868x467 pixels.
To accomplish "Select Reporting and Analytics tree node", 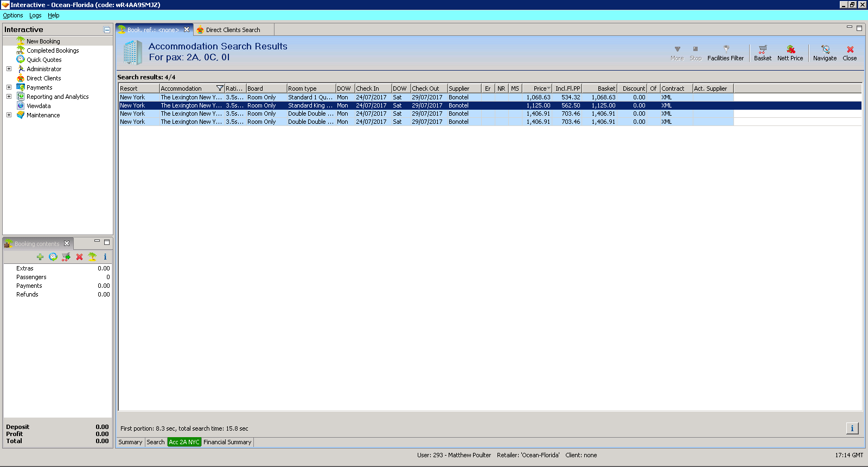I will tap(58, 97).
